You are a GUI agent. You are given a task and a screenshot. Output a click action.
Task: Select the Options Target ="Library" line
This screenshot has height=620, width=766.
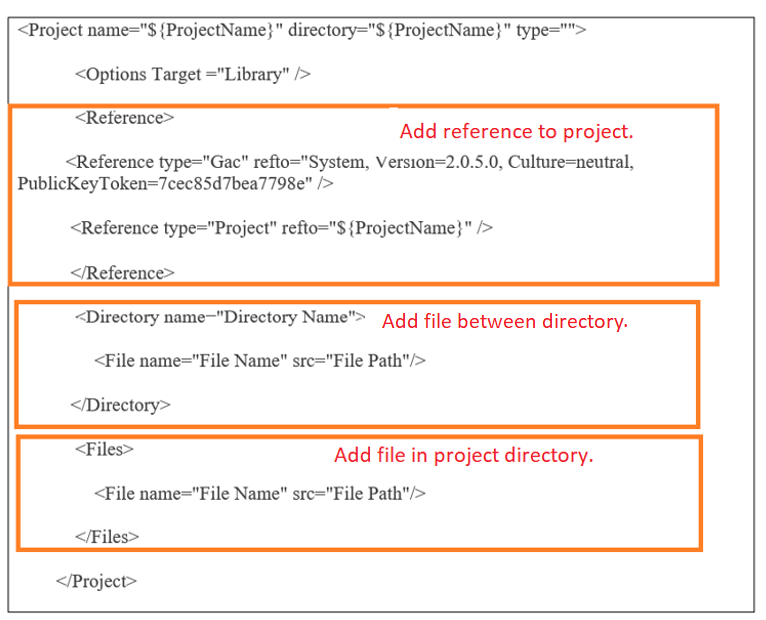click(192, 75)
